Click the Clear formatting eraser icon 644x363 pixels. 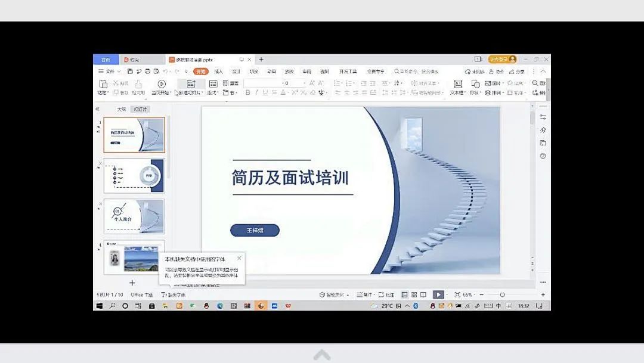click(x=313, y=93)
